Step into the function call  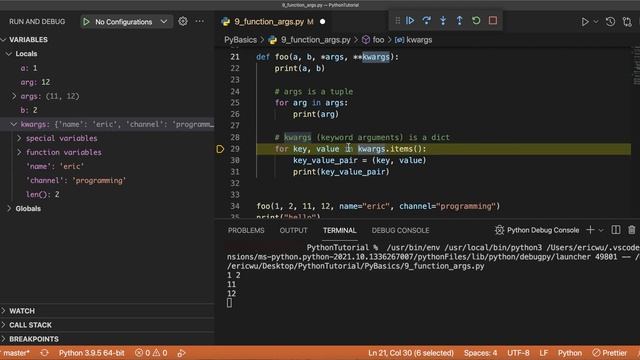443,20
